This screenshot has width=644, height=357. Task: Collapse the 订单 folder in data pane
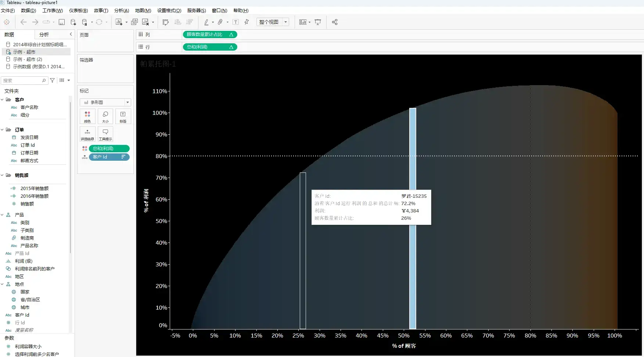(x=2, y=130)
